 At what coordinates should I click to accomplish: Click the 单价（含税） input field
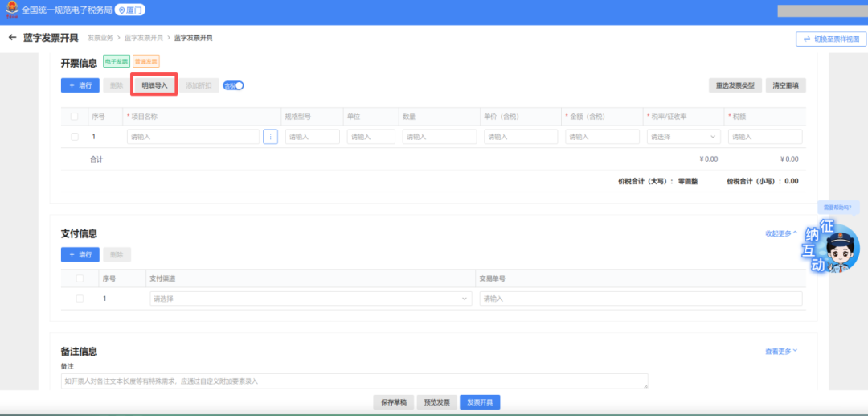[x=521, y=137]
